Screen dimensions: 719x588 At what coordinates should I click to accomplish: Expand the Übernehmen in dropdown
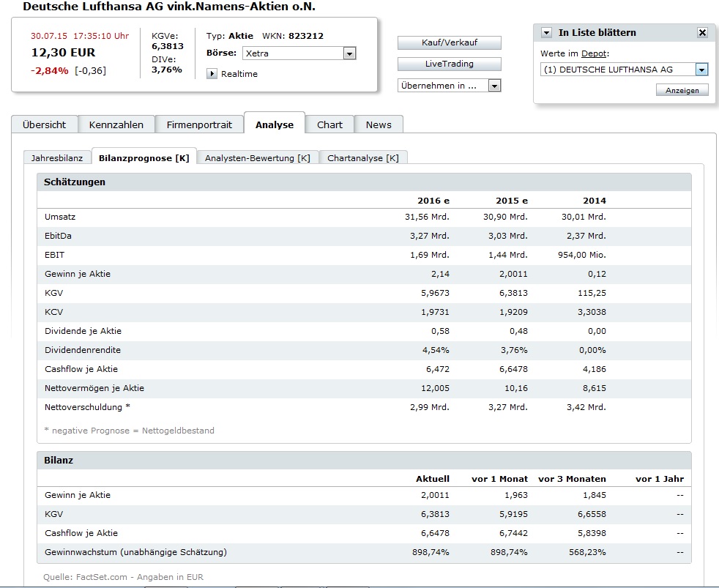click(x=494, y=86)
